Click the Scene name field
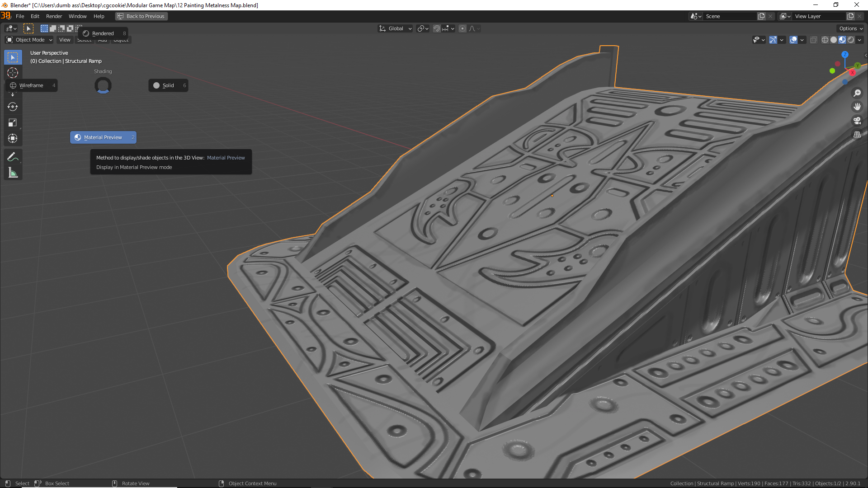 pyautogui.click(x=730, y=16)
